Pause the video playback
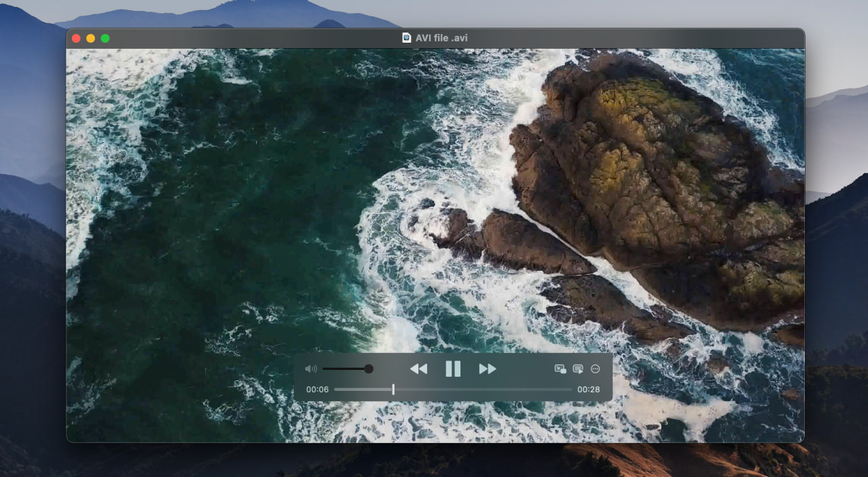This screenshot has height=477, width=868. click(453, 368)
